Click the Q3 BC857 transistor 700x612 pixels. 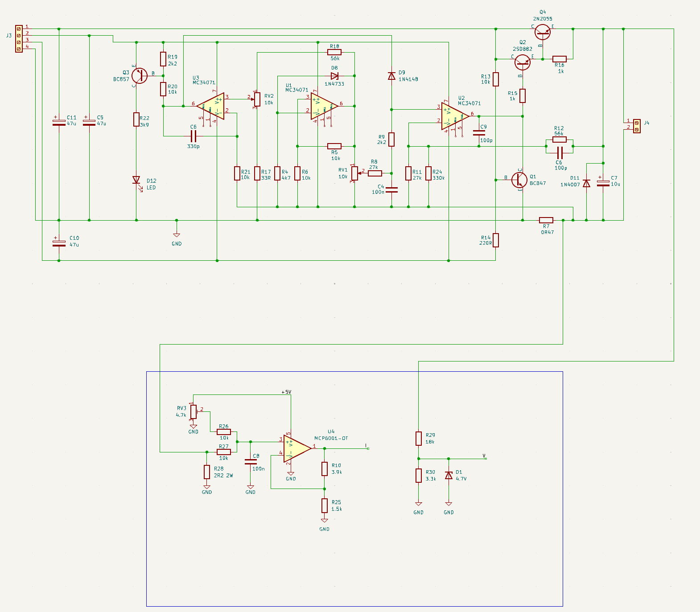139,76
